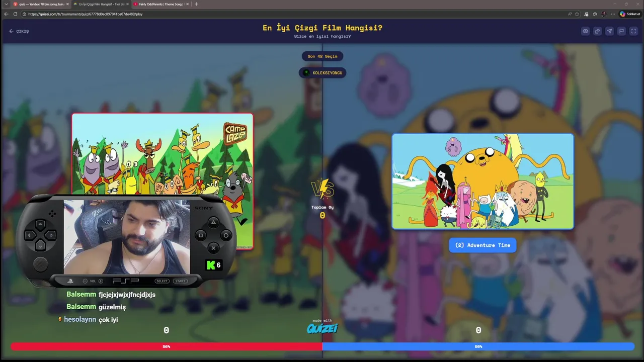The width and height of the screenshot is (644, 362).
Task: Click the Sohbet et Copilot button
Action: tap(630, 14)
